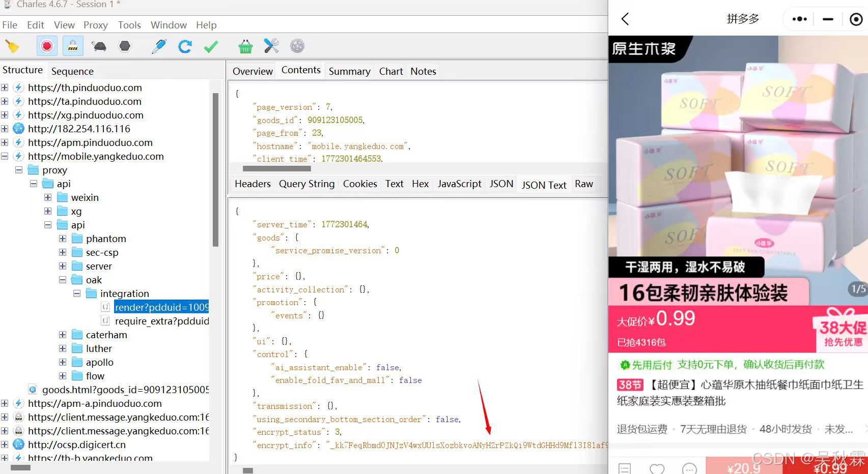The width and height of the screenshot is (868, 474).
Task: Open the Chart tab
Action: coord(391,71)
